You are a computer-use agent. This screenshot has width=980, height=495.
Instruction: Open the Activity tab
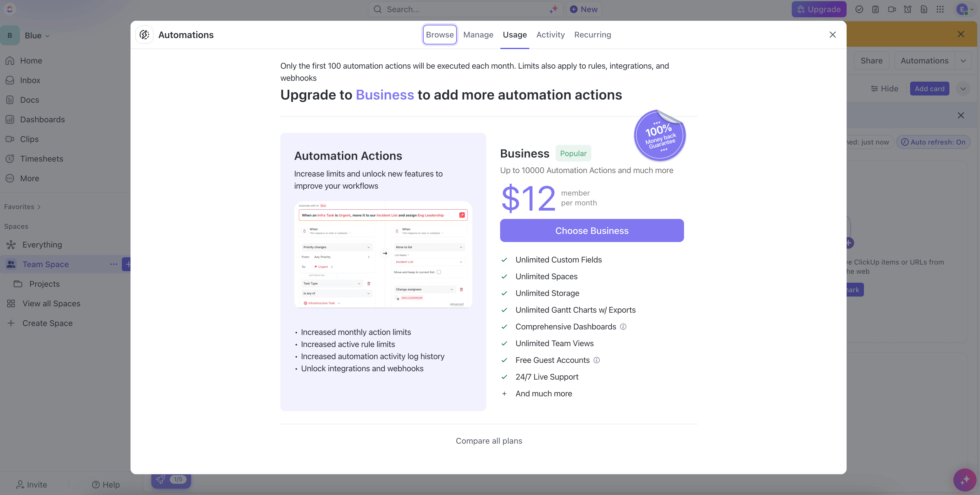[550, 35]
